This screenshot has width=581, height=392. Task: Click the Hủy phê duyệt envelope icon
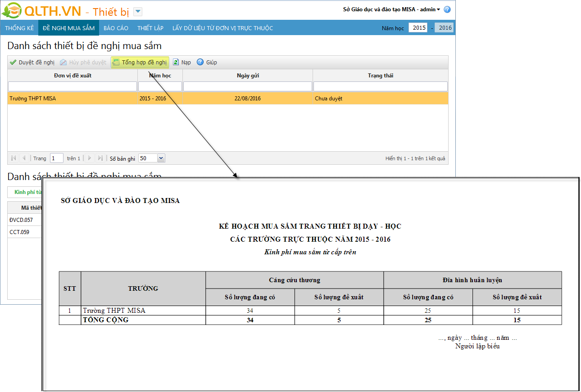[x=64, y=63]
